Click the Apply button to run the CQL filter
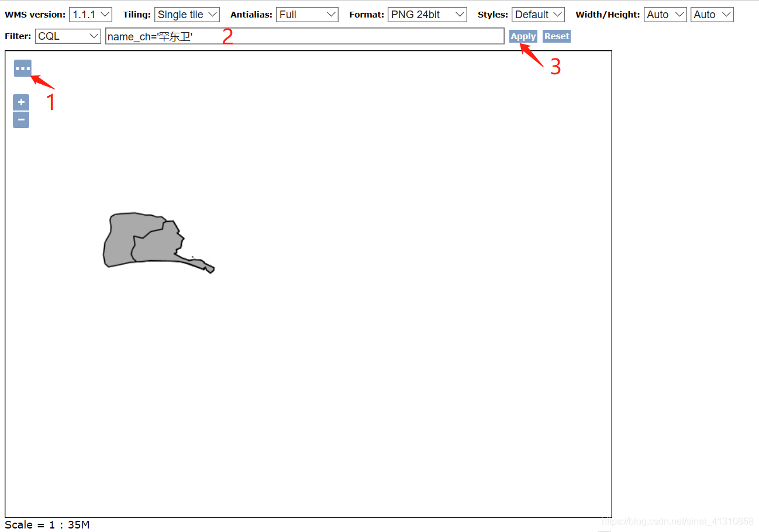 523,36
